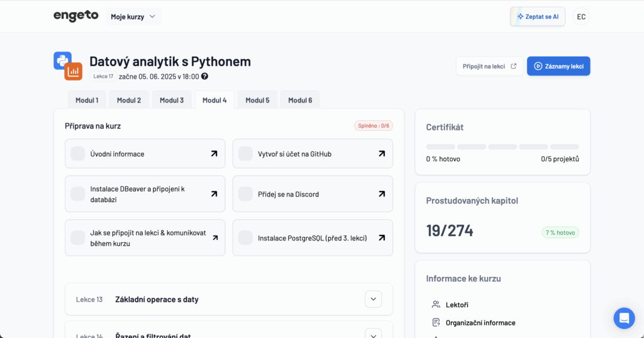Click the 7 % hotovo badge
The image size is (644, 338).
pos(560,233)
